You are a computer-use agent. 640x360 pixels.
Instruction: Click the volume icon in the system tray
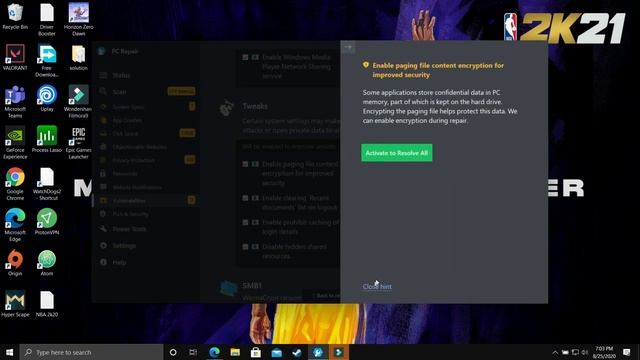(x=584, y=352)
